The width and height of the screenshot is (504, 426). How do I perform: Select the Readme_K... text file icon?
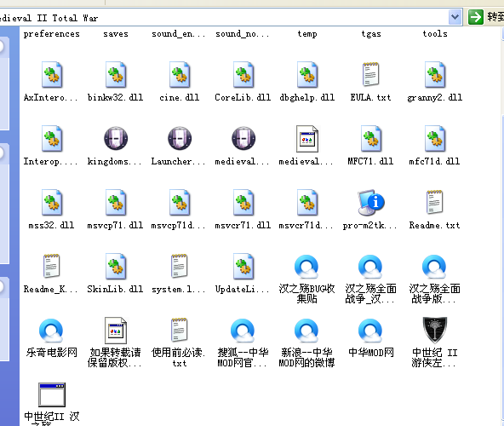click(x=51, y=266)
